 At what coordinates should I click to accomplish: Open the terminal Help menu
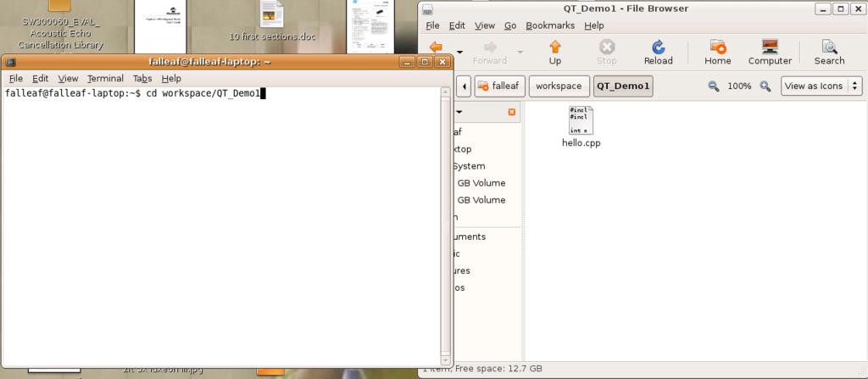171,78
